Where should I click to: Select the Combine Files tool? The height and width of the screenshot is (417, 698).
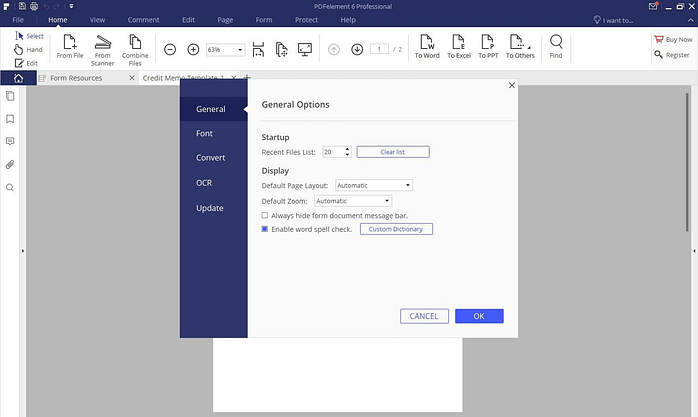(x=135, y=47)
